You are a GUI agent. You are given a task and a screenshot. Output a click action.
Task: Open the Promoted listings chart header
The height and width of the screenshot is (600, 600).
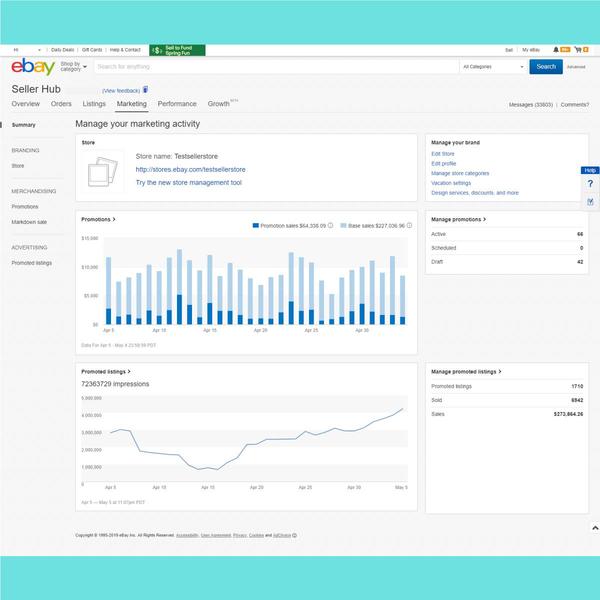(106, 372)
